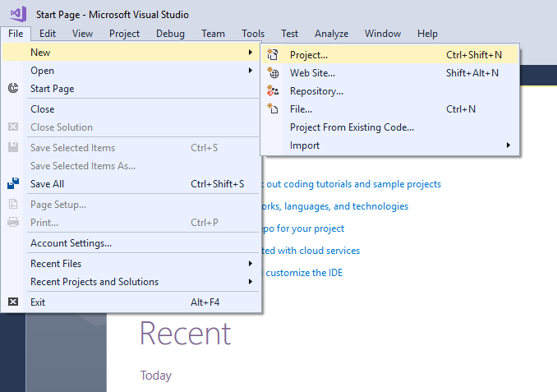Open the Project menu
This screenshot has height=392, width=557.
pyautogui.click(x=124, y=34)
